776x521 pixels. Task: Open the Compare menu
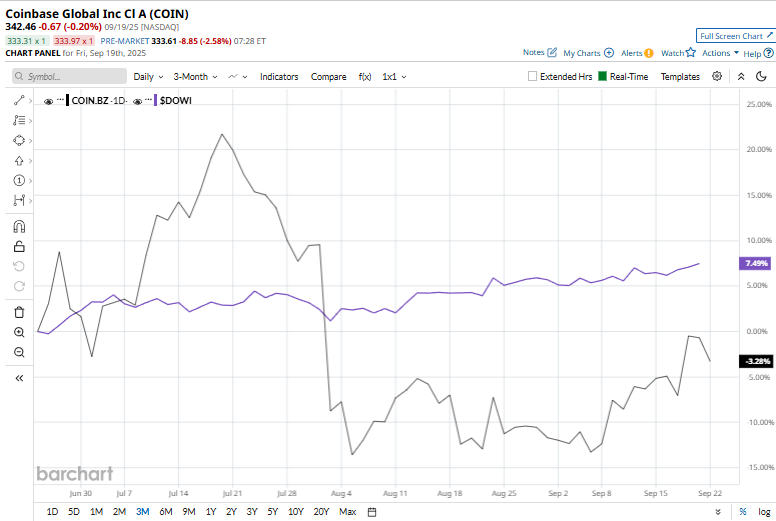click(x=329, y=77)
